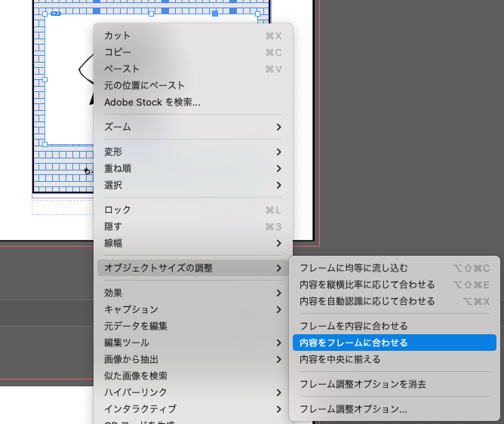Expand the 重ね順 submenu
Viewport: 504px width, 424px height.
coord(193,168)
